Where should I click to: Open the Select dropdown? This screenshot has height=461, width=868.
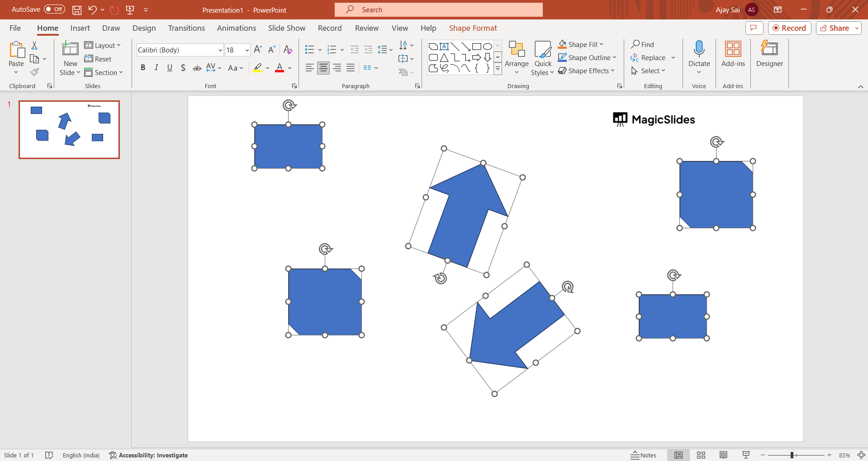pos(648,71)
